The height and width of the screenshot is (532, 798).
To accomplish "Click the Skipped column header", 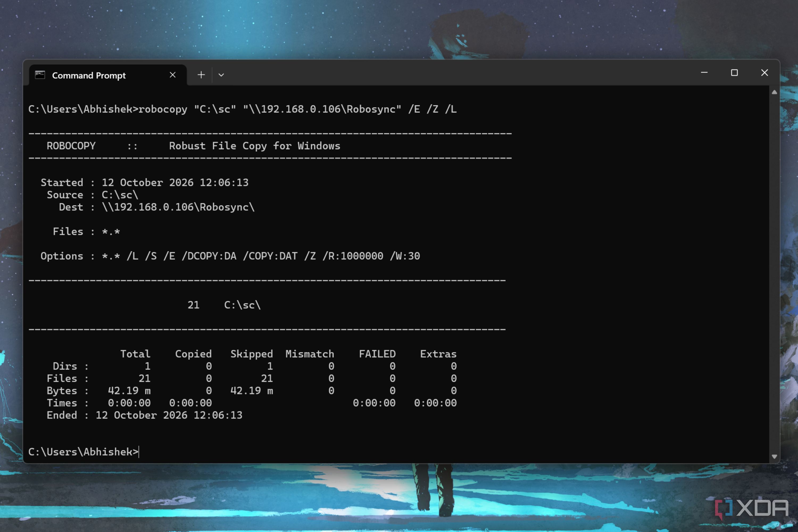I will point(251,354).
